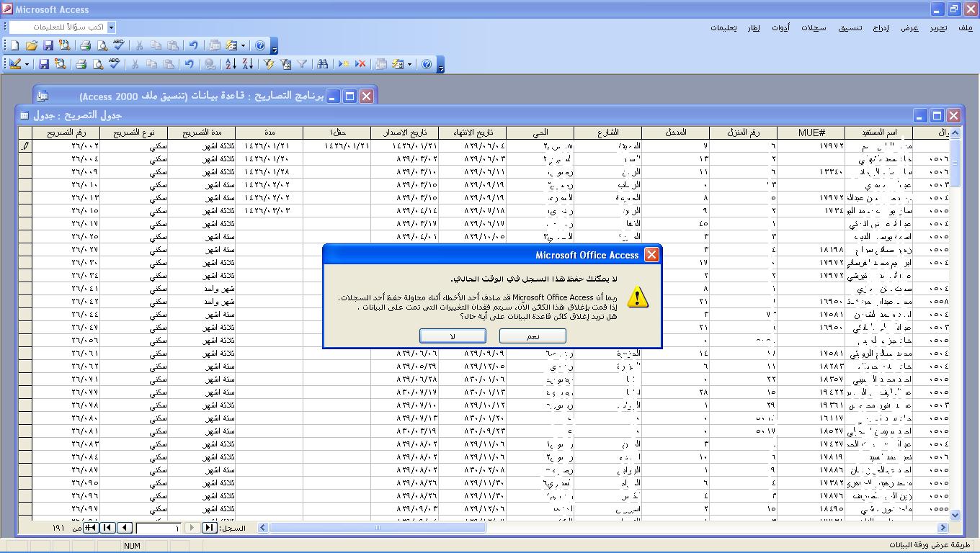This screenshot has height=553, width=980.
Task: Click the help question input box
Action: tap(58, 27)
